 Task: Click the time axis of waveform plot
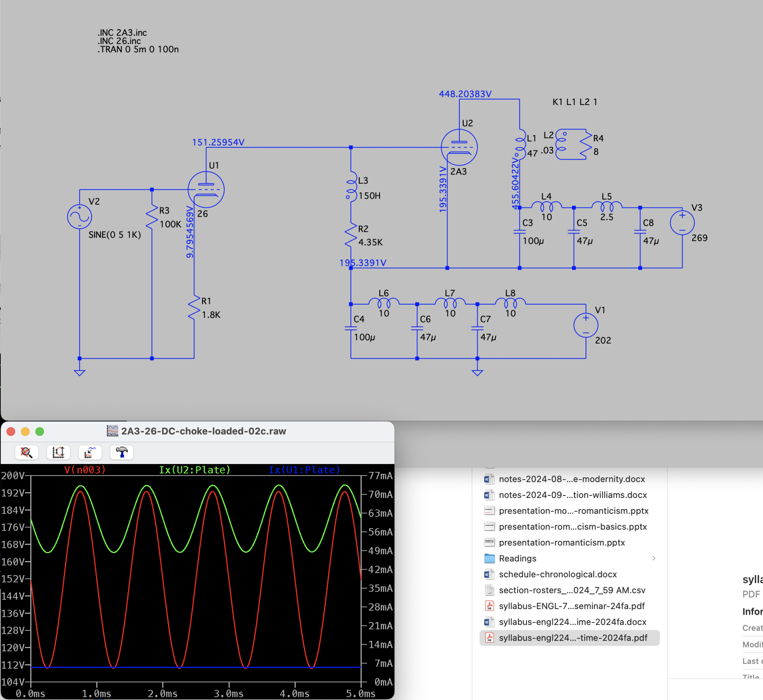coord(195,693)
